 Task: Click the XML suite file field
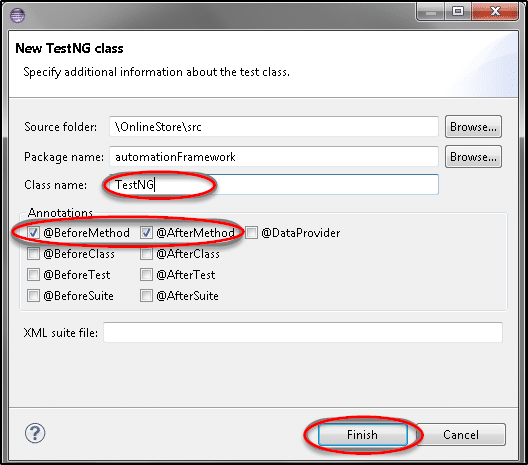303,332
